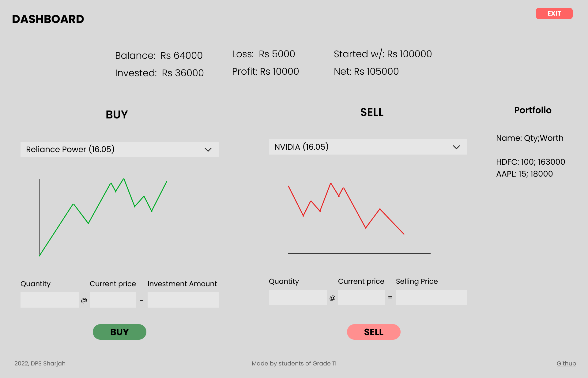Click the Investment Amount field

[x=183, y=299]
